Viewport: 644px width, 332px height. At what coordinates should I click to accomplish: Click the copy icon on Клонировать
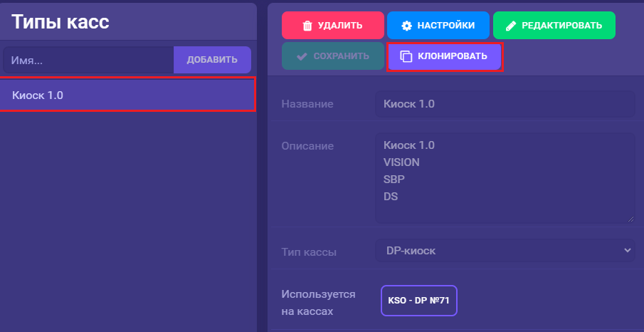(406, 56)
